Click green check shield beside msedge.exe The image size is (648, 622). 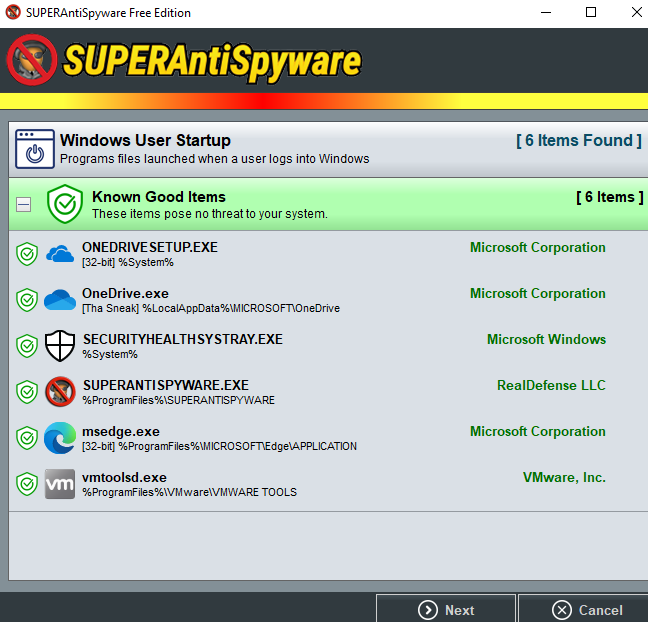pyautogui.click(x=27, y=438)
